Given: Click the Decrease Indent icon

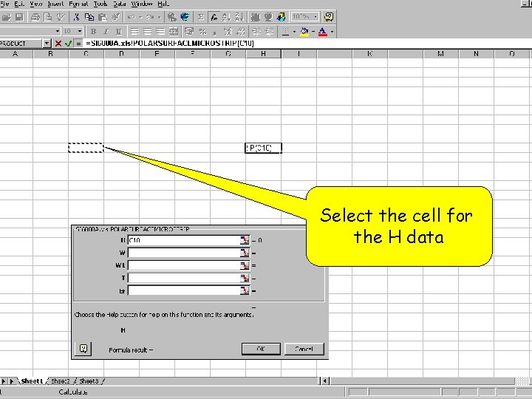Looking at the screenshot, I should tap(256, 32).
